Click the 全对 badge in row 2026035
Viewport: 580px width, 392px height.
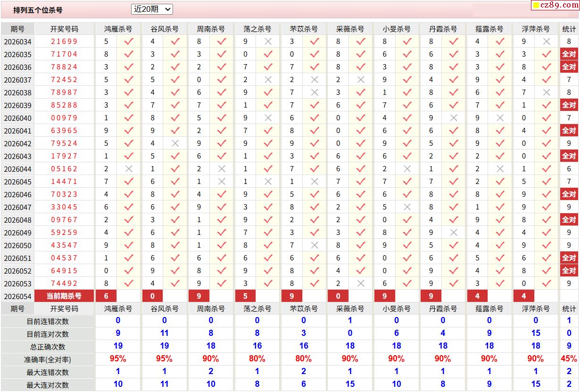[569, 54]
